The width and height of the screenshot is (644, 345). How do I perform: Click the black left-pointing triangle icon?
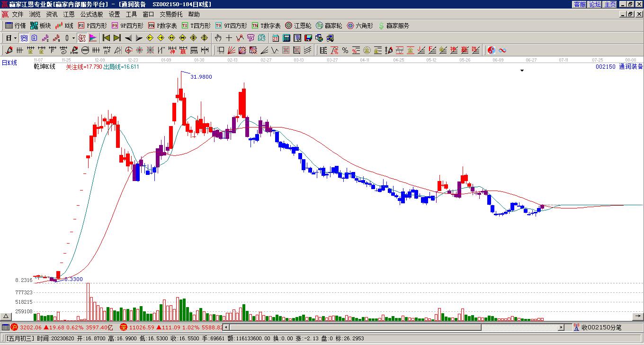128,38
